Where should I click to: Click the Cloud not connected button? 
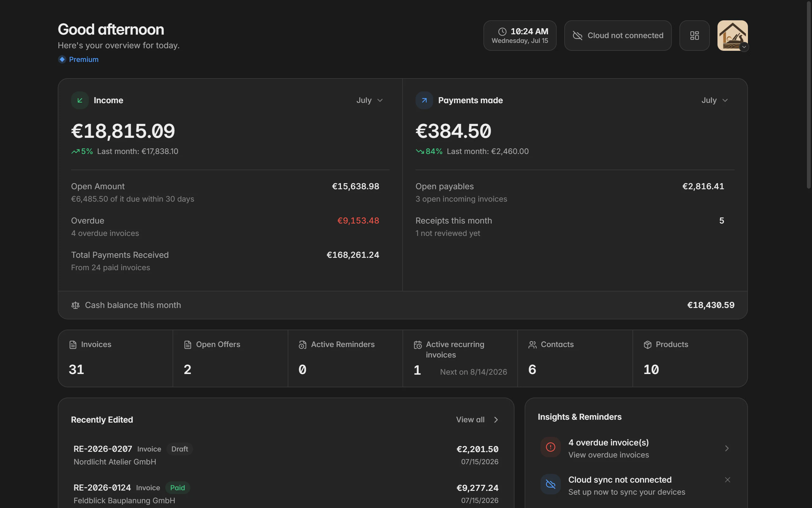tap(618, 36)
